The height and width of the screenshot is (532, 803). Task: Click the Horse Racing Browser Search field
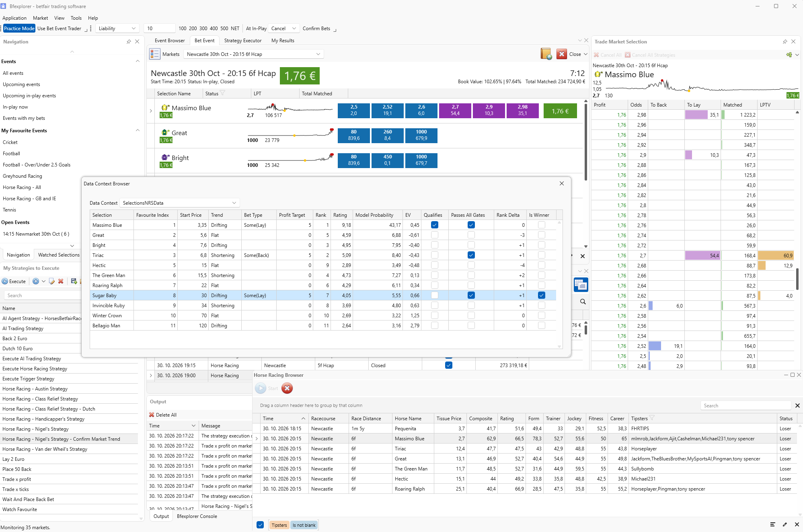(746, 405)
